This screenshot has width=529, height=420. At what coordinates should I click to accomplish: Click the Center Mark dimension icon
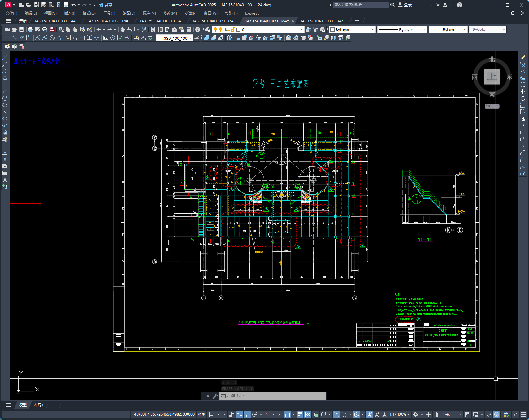tap(113, 38)
